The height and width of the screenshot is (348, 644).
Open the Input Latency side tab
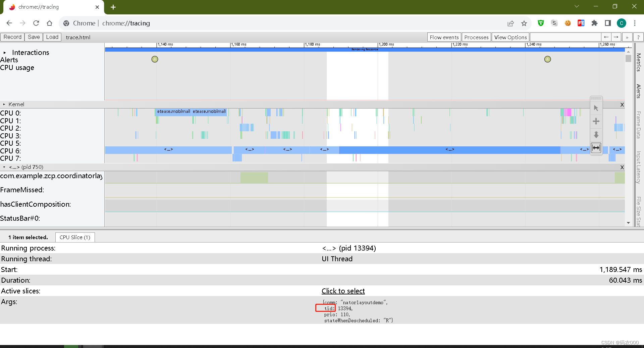pyautogui.click(x=639, y=167)
